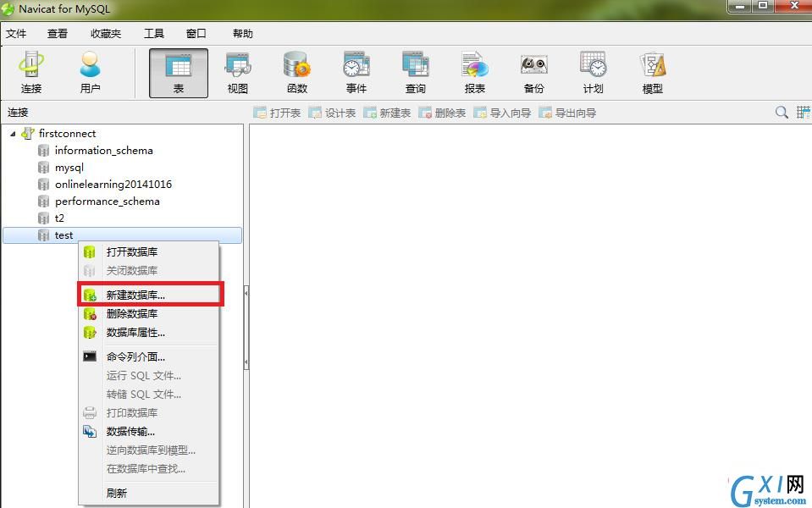The height and width of the screenshot is (508, 812).
Task: Click the 打开表 open table button
Action: (277, 113)
